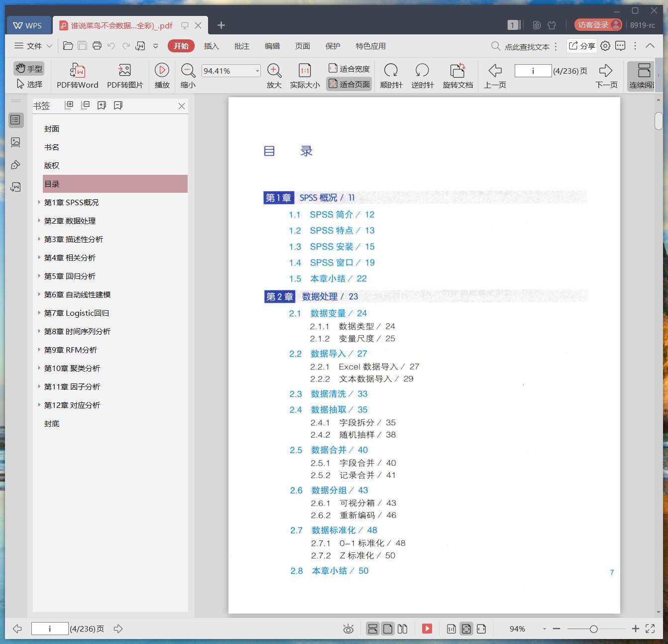Select the Hand tool (手型)
The image size is (668, 644).
[29, 68]
